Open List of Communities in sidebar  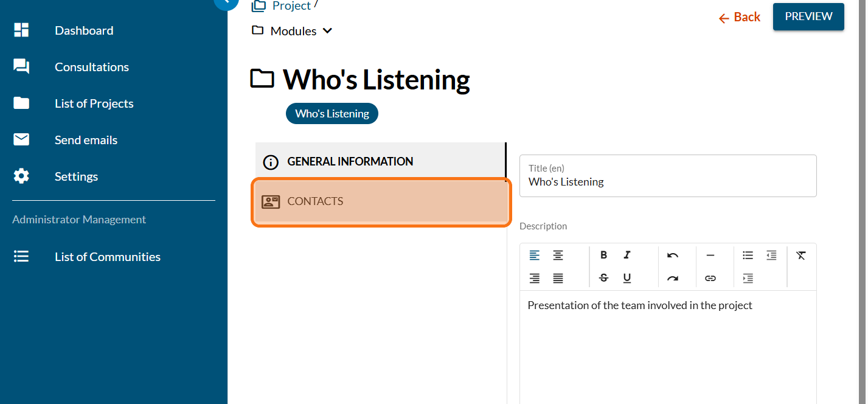pos(107,257)
